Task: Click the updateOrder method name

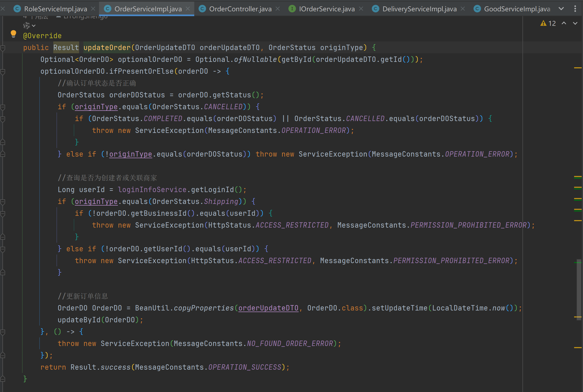Action: tap(107, 48)
